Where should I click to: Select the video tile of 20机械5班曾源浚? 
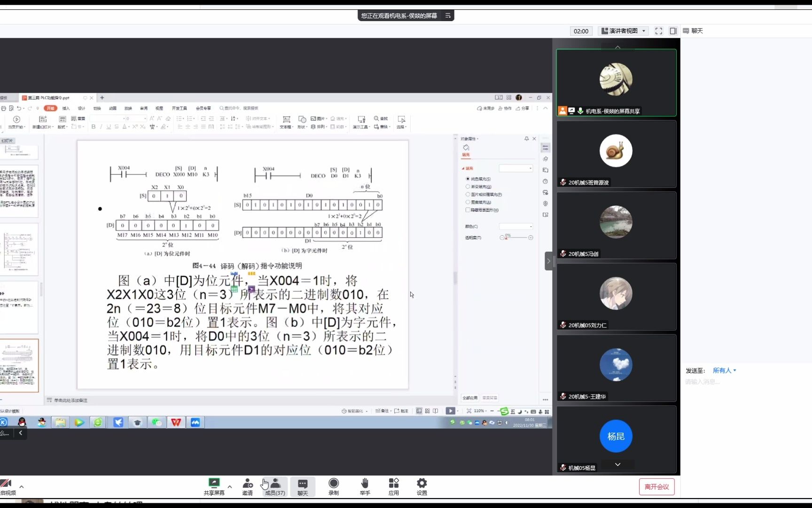coord(616,154)
